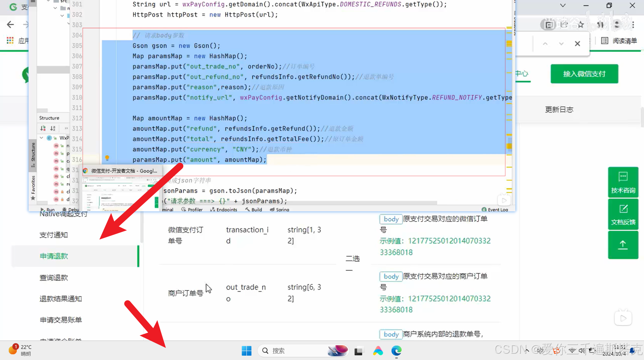Image resolution: width=644 pixels, height=360 pixels.
Task: Open the Spring tool window tab
Action: 279,209
